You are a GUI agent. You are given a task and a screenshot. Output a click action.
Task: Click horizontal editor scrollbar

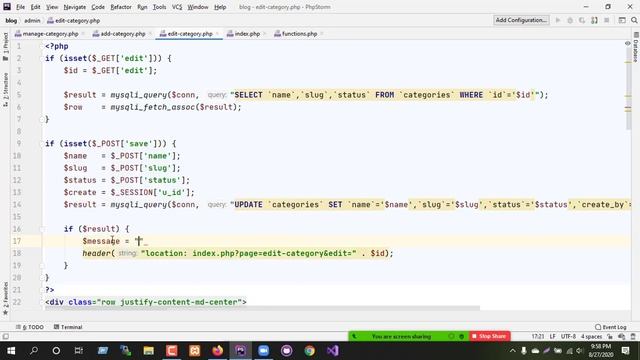point(262,308)
